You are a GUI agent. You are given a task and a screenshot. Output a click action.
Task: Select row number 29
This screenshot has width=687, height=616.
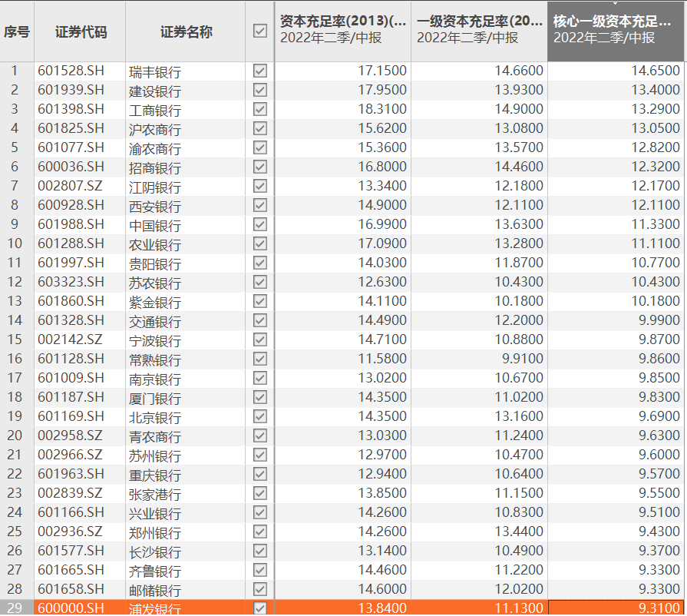15,608
